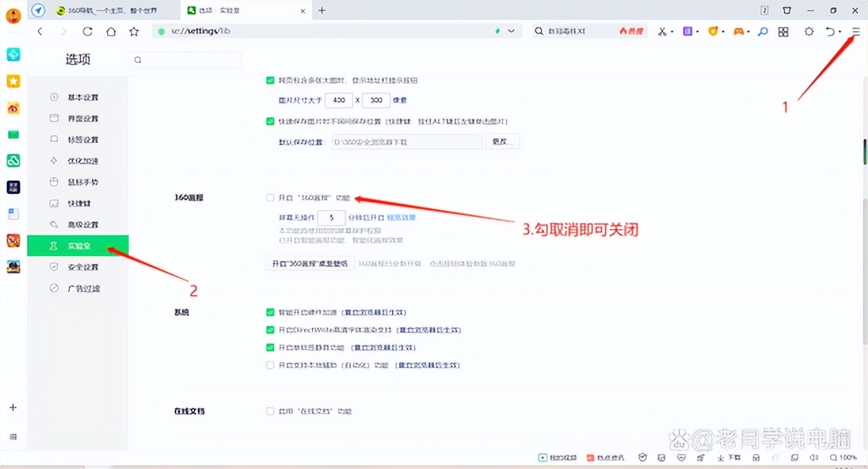The image size is (868, 469).
Task: Click the status bar shield-check icon
Action: coord(643,457)
